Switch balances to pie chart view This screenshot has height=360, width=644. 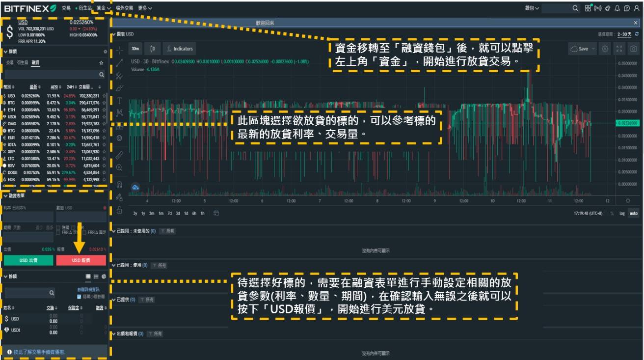tap(104, 277)
